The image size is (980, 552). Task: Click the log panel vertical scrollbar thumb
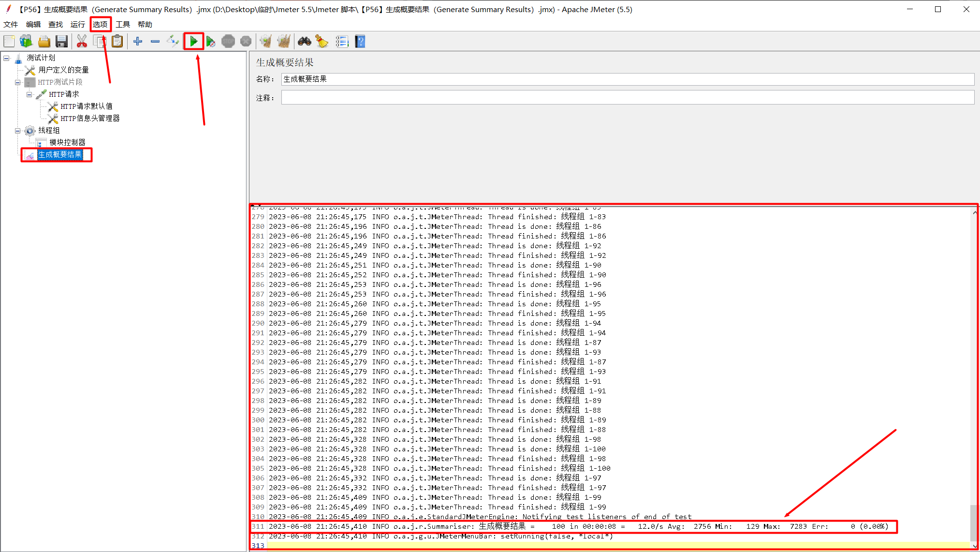974,523
